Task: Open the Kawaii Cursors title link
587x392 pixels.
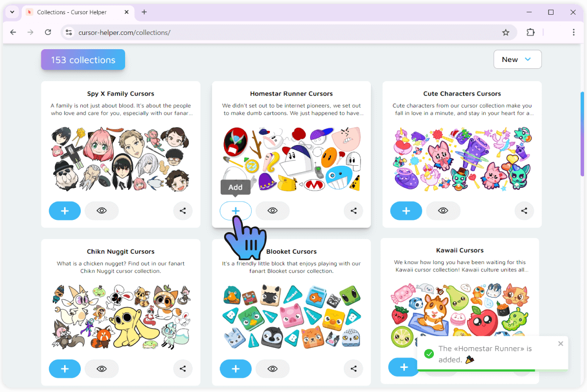Action: [x=459, y=250]
